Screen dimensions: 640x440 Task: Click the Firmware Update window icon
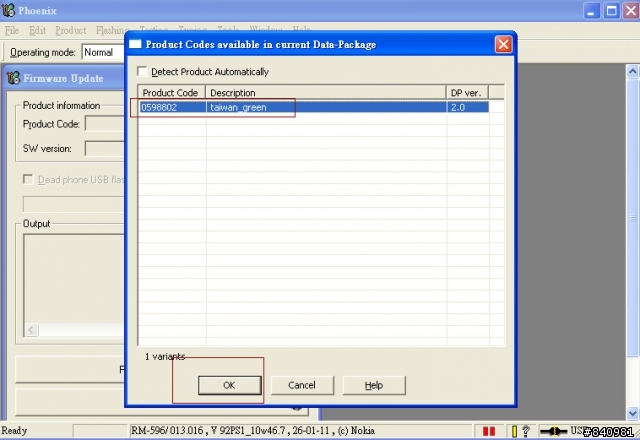pos(13,78)
